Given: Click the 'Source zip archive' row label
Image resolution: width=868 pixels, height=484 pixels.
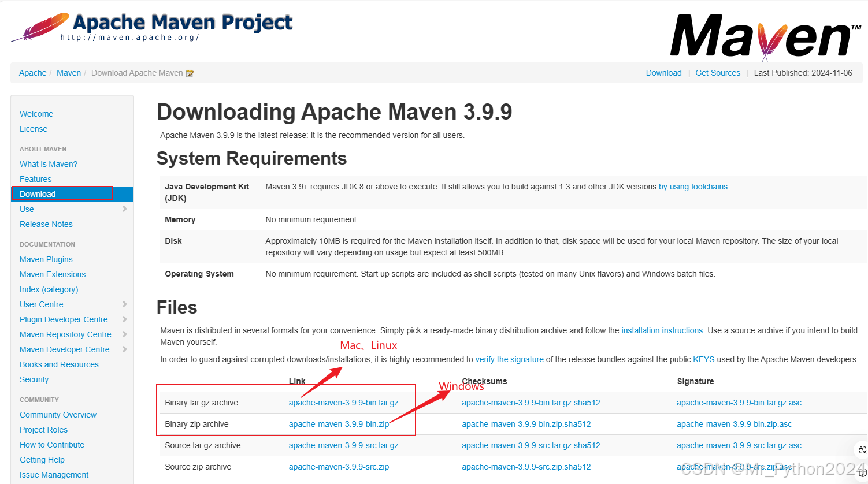Looking at the screenshot, I should coord(198,467).
